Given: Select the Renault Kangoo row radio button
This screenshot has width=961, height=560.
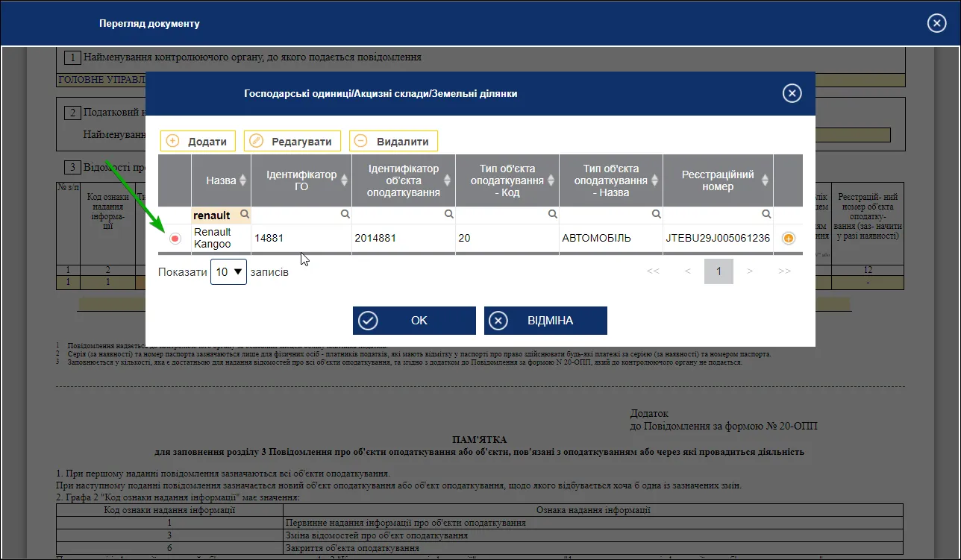Looking at the screenshot, I should pyautogui.click(x=175, y=239).
